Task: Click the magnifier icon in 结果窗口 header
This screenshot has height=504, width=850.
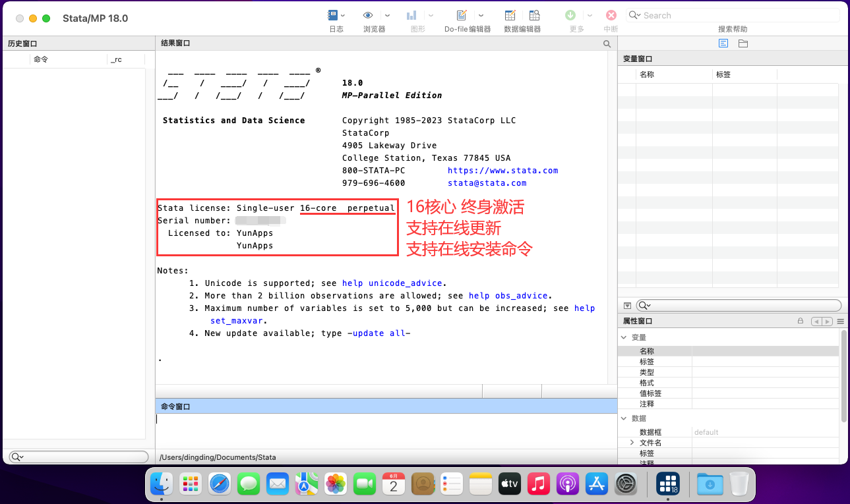Action: pyautogui.click(x=607, y=43)
